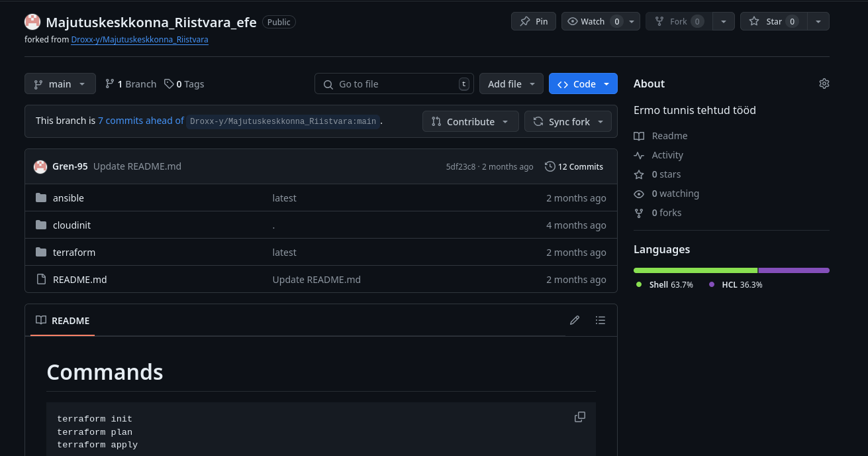Screen dimensions: 868x456
Task: Open the terraform directory
Action: [74, 253]
